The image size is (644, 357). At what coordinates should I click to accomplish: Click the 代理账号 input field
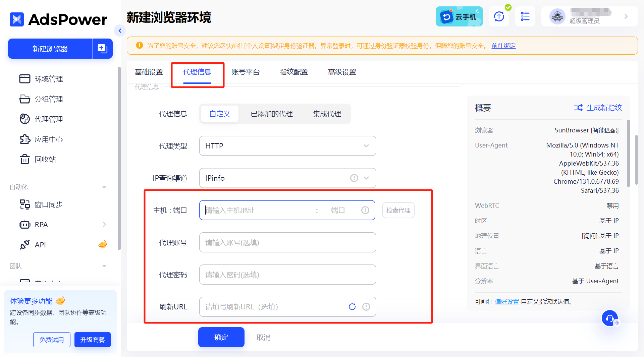287,242
